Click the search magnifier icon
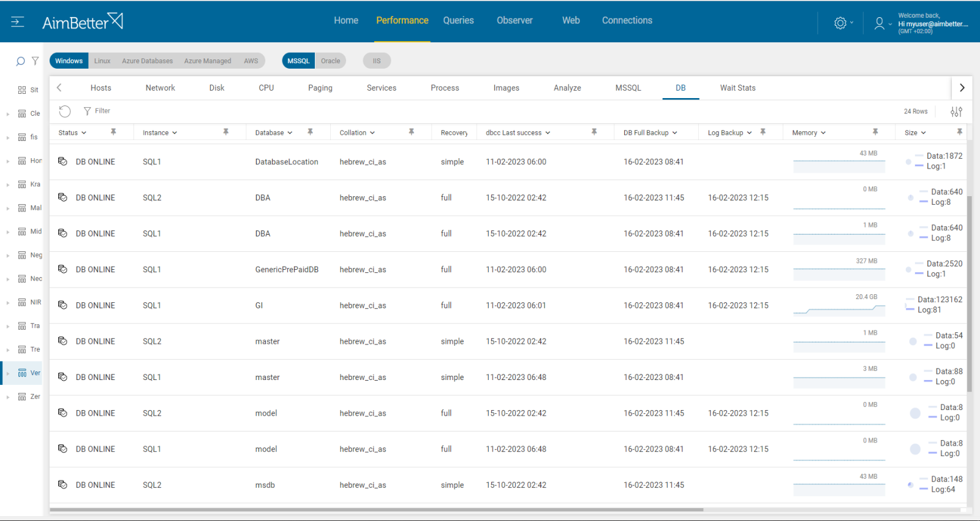 point(20,61)
